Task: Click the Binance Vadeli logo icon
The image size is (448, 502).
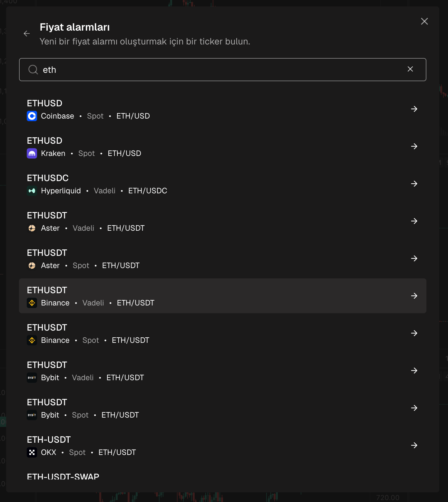Action: [x=32, y=303]
